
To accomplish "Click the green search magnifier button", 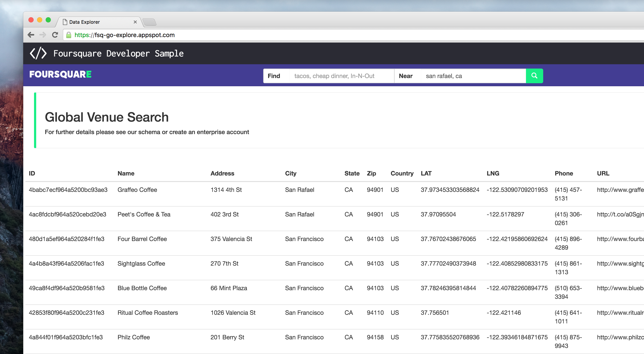I will pyautogui.click(x=534, y=76).
